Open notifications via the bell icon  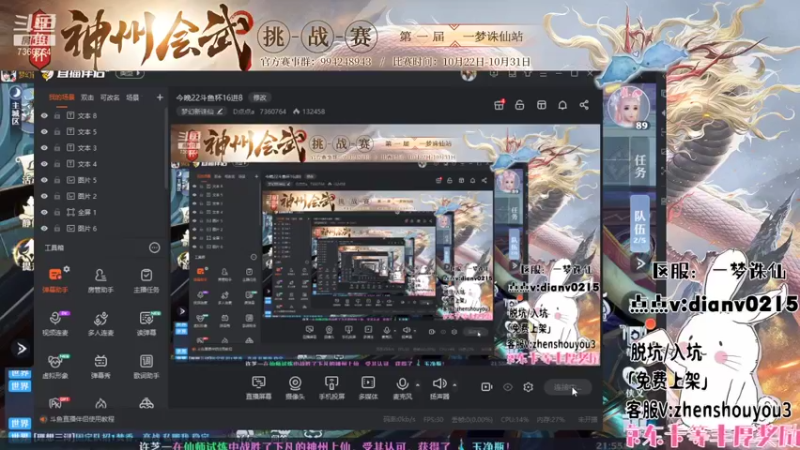[x=562, y=105]
